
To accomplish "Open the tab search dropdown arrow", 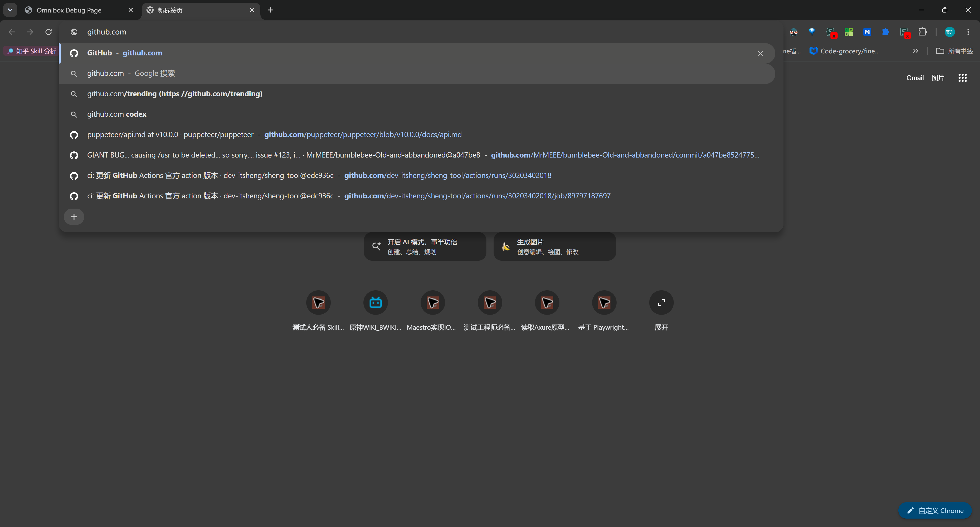I will coord(10,10).
